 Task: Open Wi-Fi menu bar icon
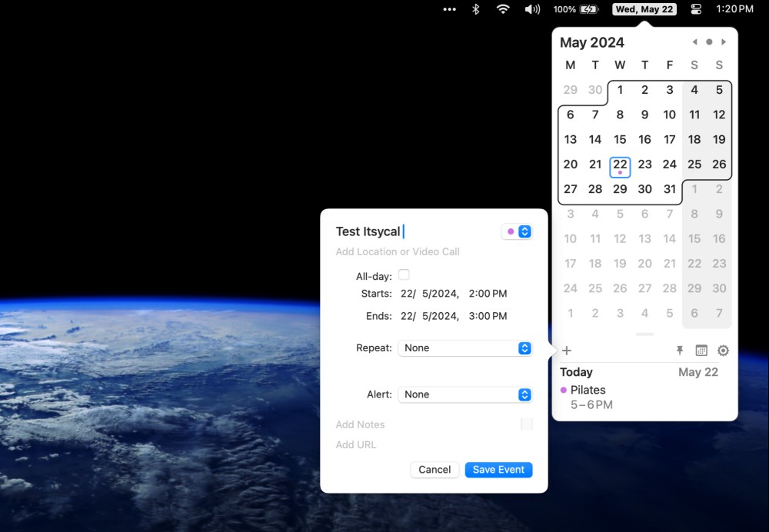pyautogui.click(x=503, y=9)
